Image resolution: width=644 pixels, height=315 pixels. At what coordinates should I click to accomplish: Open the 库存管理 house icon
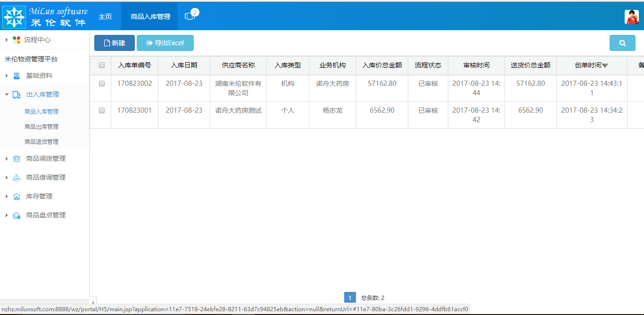[x=17, y=196]
